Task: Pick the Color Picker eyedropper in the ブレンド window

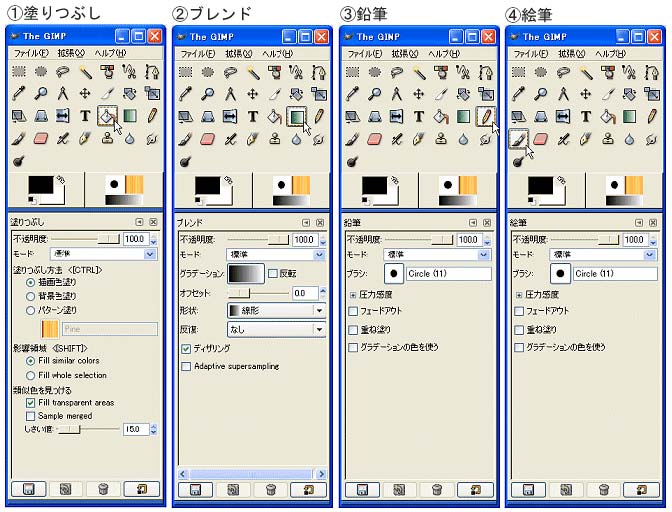Action: [x=186, y=94]
